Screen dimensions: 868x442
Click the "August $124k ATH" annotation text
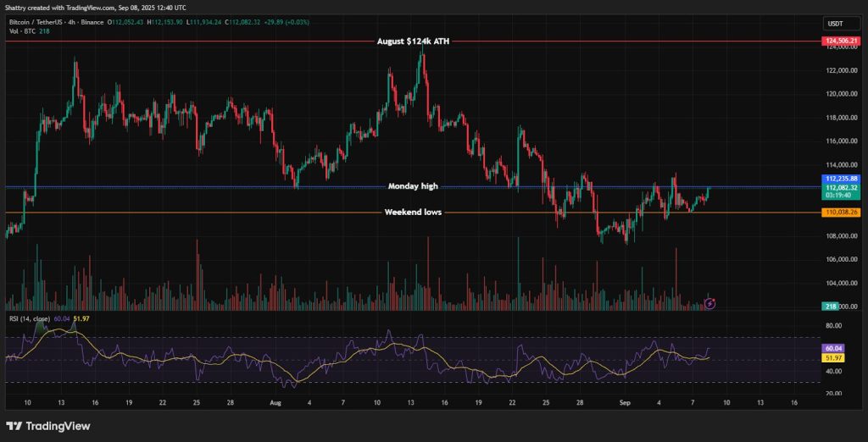413,41
